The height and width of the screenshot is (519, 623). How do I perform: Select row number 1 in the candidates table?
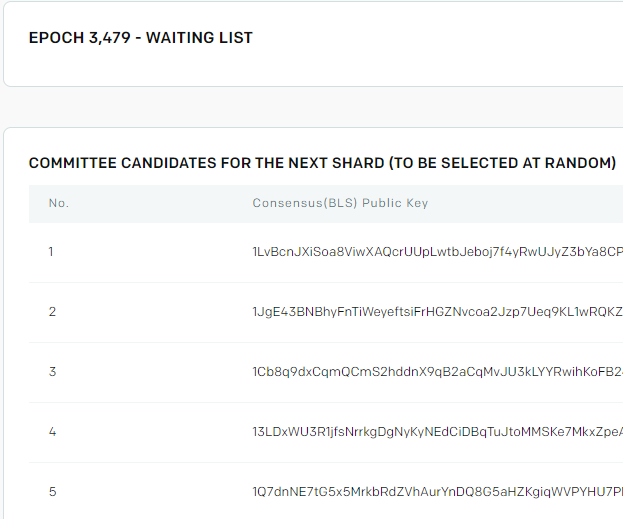tap(51, 252)
